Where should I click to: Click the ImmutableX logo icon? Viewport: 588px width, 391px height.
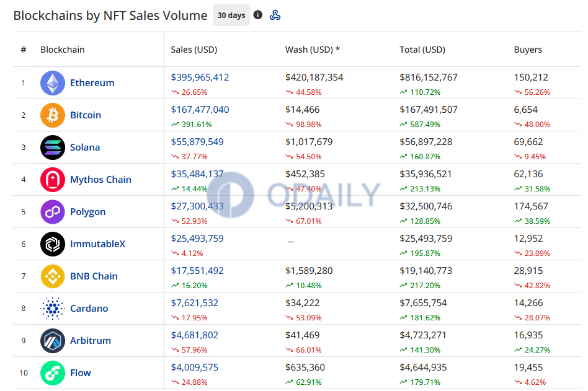(x=53, y=244)
